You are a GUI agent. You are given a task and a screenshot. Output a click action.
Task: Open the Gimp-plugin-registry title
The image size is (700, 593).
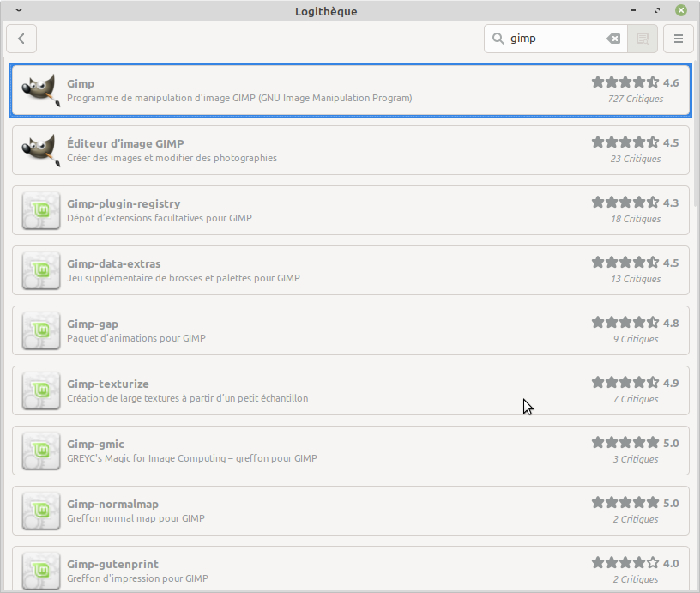(x=124, y=204)
